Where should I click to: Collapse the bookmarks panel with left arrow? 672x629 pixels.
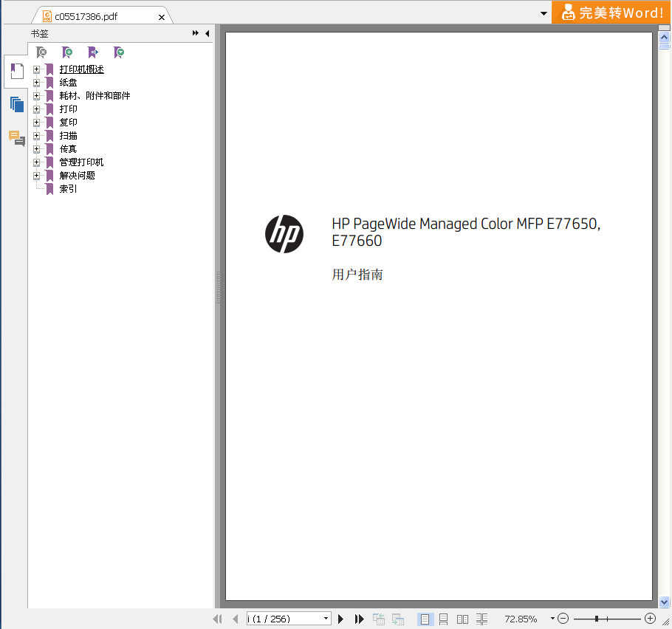coord(208,33)
